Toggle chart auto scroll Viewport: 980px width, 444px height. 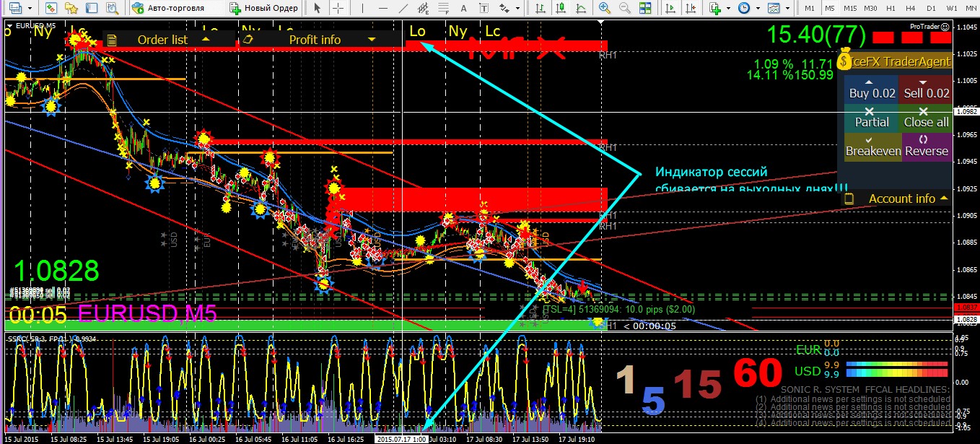pyautogui.click(x=670, y=8)
